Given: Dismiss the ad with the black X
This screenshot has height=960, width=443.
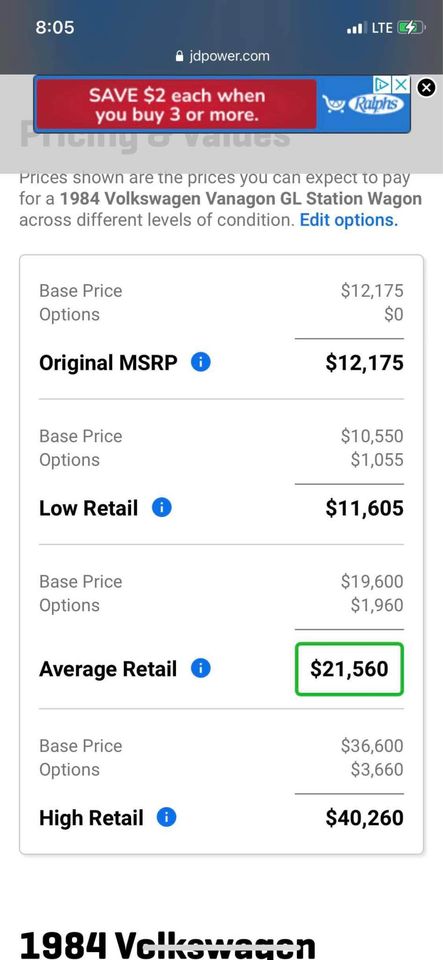Looking at the screenshot, I should (x=426, y=88).
